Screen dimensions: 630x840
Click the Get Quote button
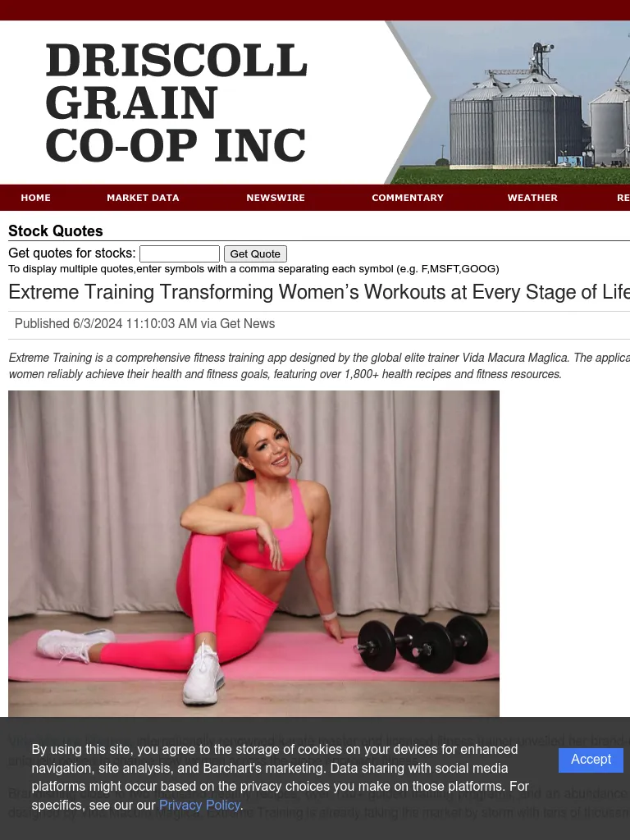tap(255, 253)
